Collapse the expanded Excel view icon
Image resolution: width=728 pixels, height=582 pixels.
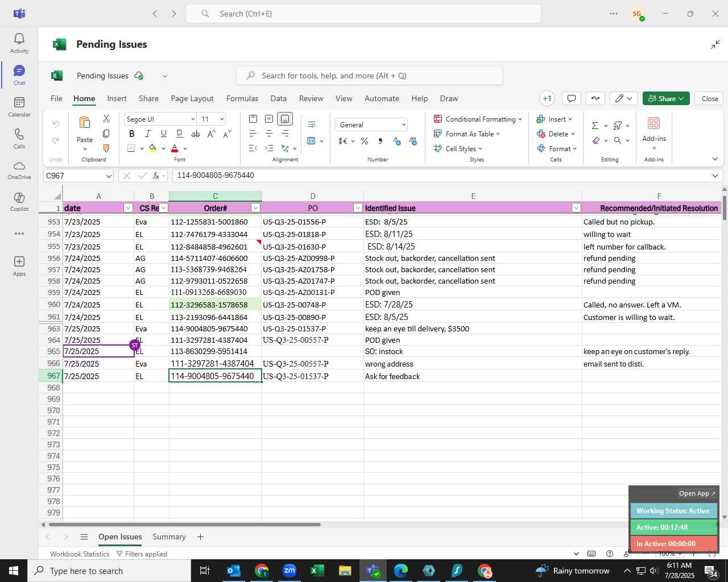[x=715, y=44]
